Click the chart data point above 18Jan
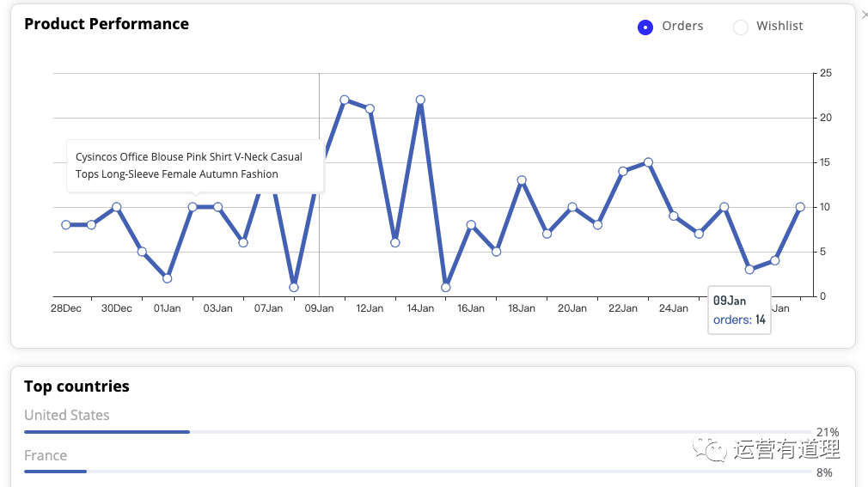This screenshot has width=868, height=487. pos(522,180)
